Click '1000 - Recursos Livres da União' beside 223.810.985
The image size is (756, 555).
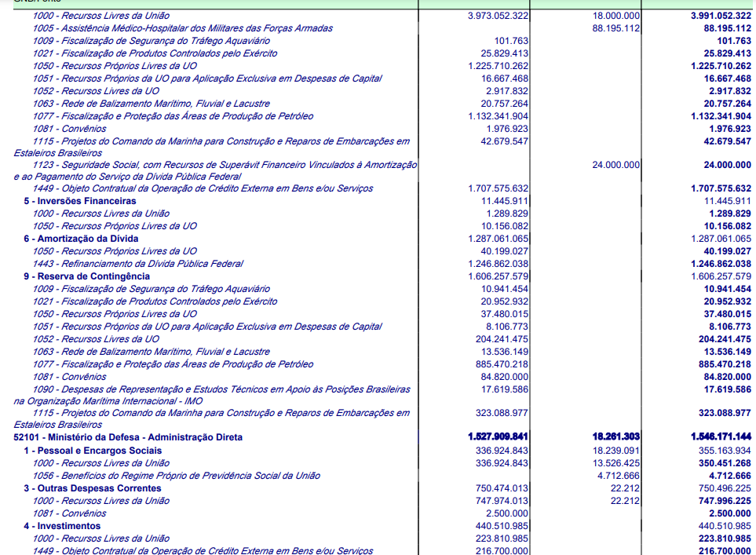[101, 539]
